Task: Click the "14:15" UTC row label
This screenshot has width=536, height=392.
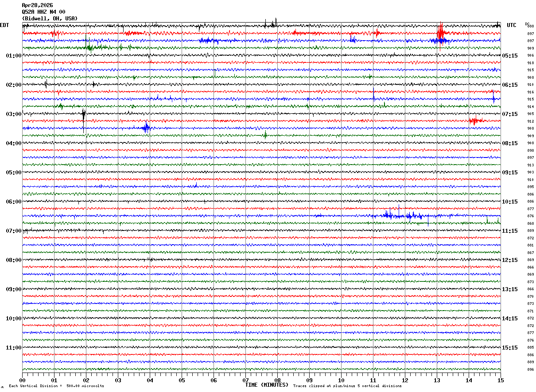Action: click(x=510, y=319)
